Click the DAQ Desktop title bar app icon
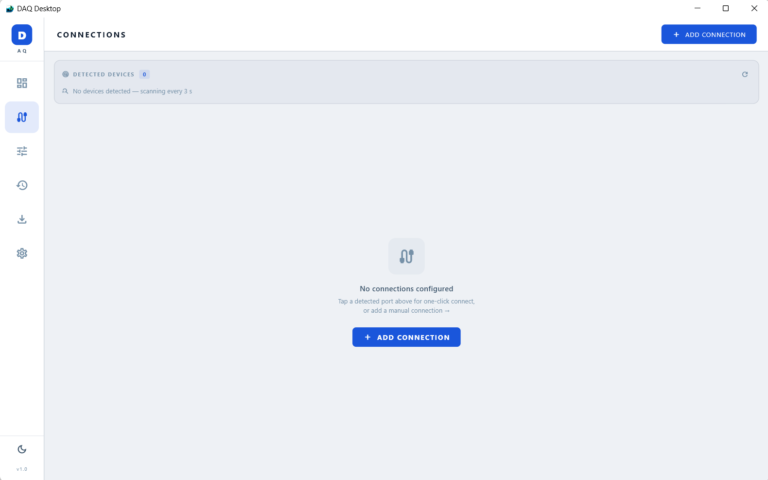This screenshot has height=480, width=768. 9,8
